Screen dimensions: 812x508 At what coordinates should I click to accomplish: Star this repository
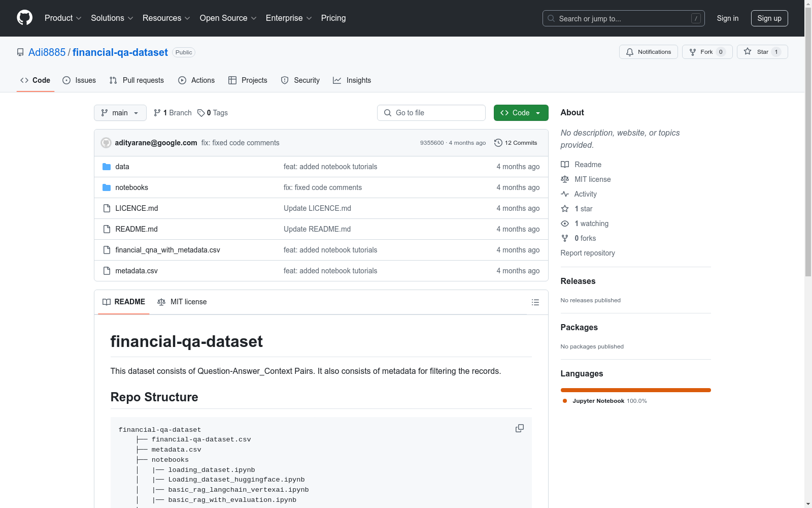click(762, 52)
